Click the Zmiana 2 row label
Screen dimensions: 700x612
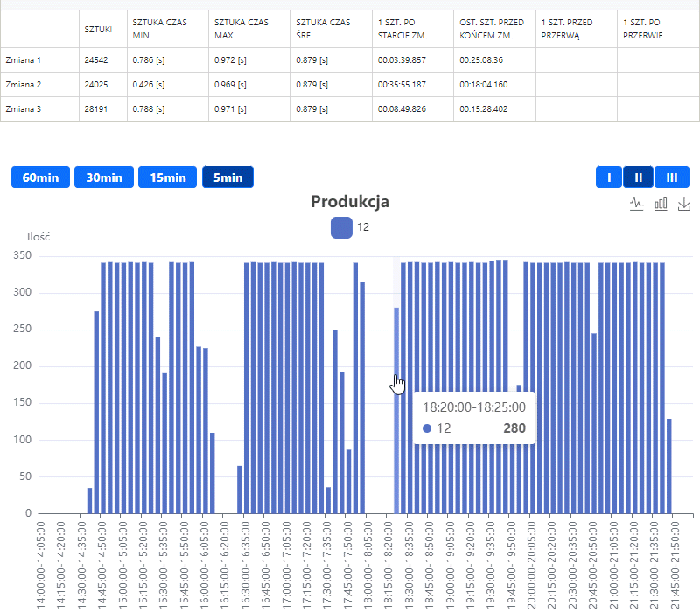click(24, 85)
